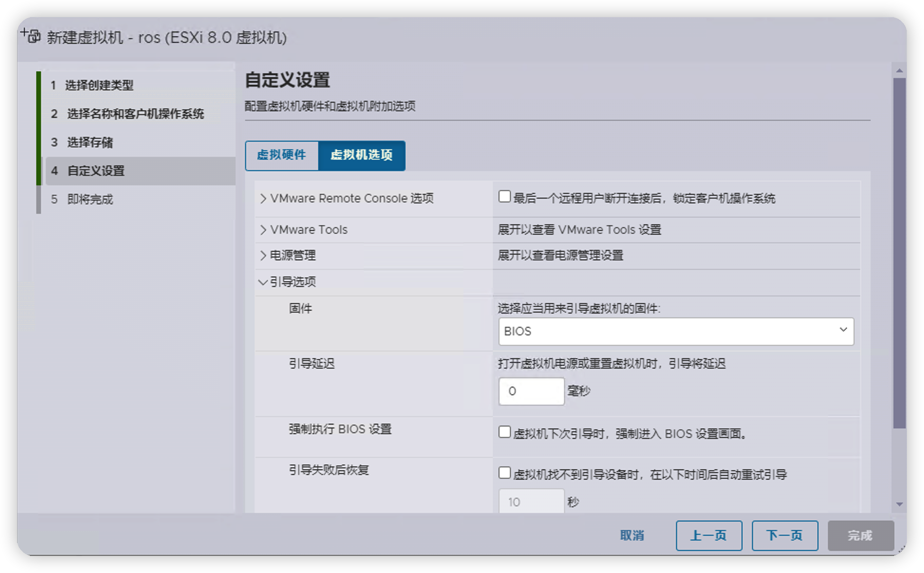Expand the 电源管理 section chevron
This screenshot has width=924, height=573.
coord(263,256)
